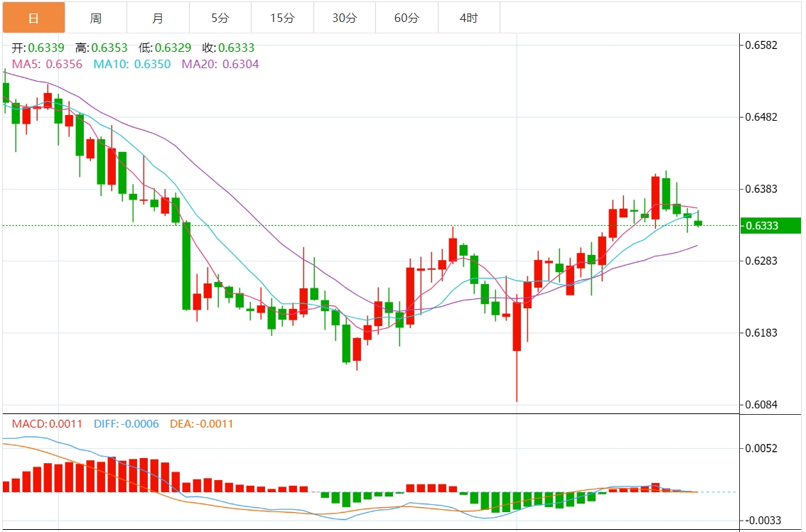
Task: Click the 0.6084 price axis label
Action: point(762,405)
